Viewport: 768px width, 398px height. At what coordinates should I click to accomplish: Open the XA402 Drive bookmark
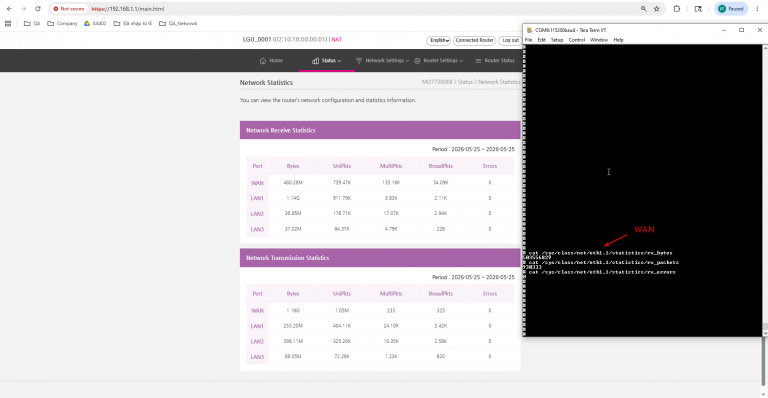click(95, 23)
